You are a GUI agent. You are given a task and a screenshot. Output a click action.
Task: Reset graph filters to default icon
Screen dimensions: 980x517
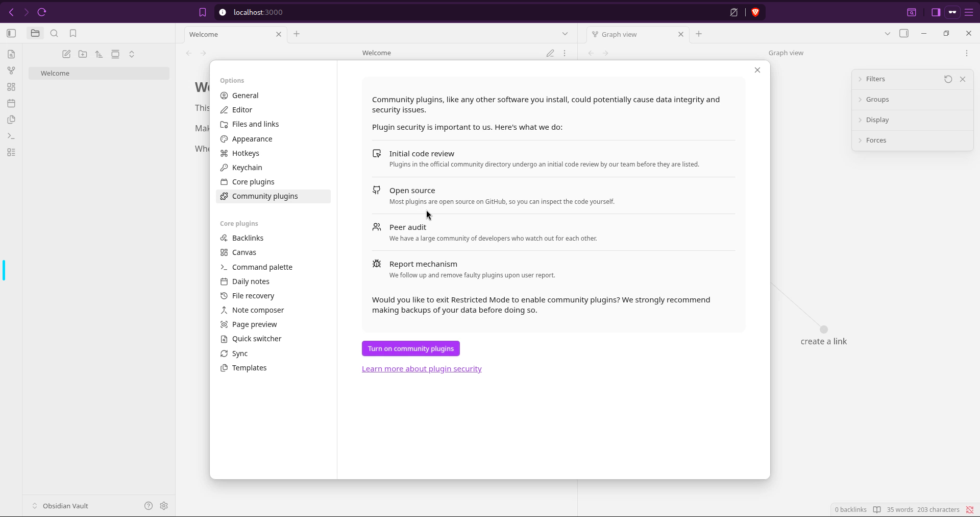948,79
